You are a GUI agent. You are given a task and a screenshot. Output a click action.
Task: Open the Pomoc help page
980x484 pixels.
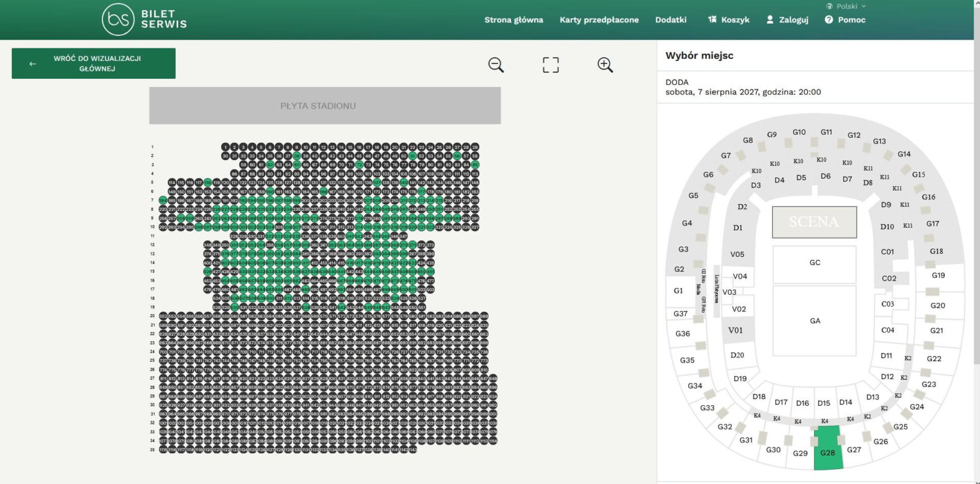point(845,20)
